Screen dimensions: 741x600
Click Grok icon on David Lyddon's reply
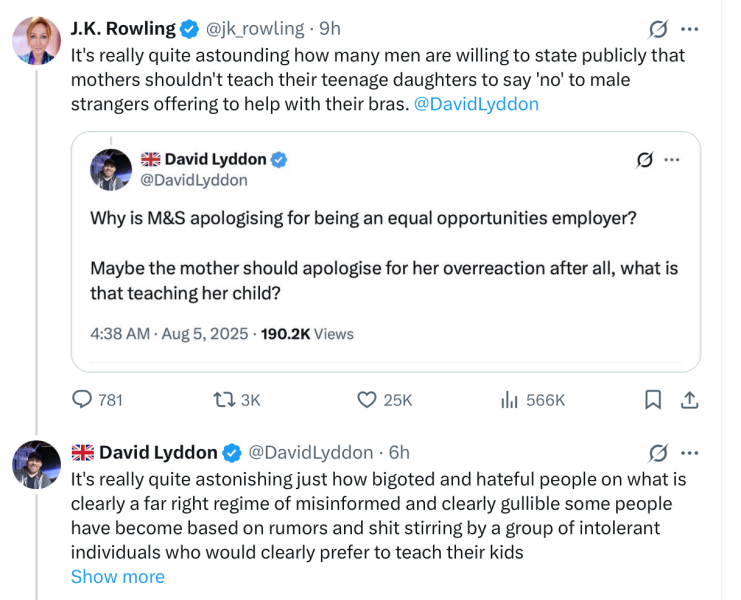[x=658, y=453]
